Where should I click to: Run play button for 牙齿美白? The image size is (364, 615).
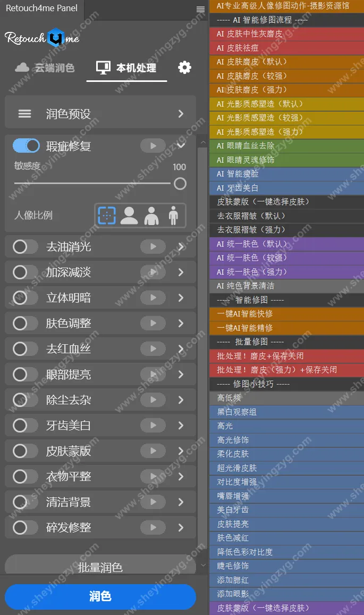tap(153, 425)
